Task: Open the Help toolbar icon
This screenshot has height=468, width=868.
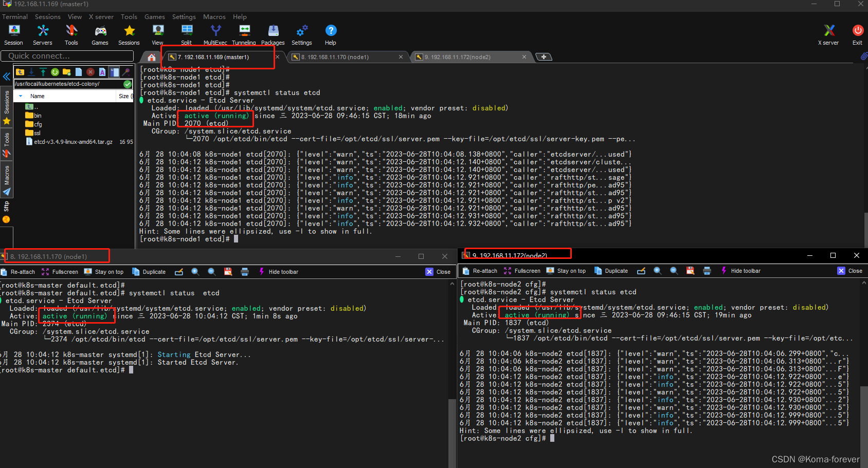Action: (x=331, y=35)
